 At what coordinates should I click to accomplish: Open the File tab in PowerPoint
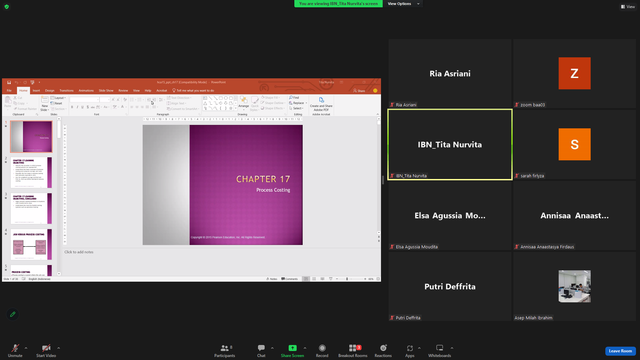9,91
